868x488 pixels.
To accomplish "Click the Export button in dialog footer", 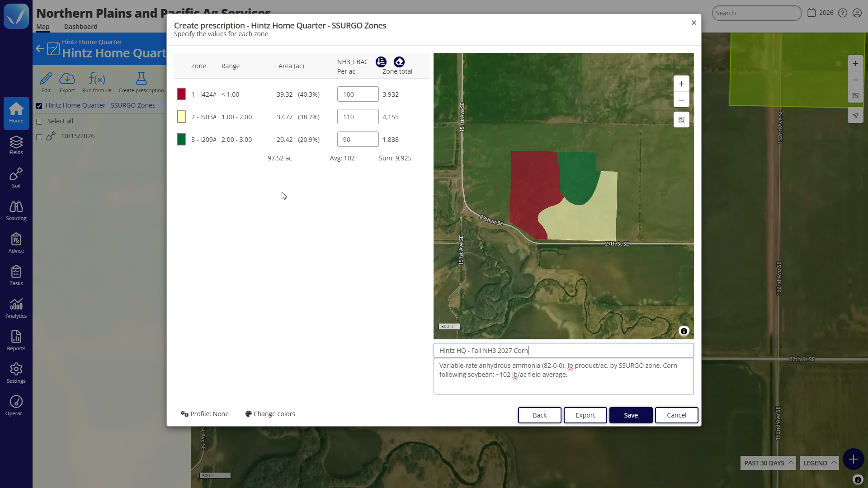I will pos(585,415).
